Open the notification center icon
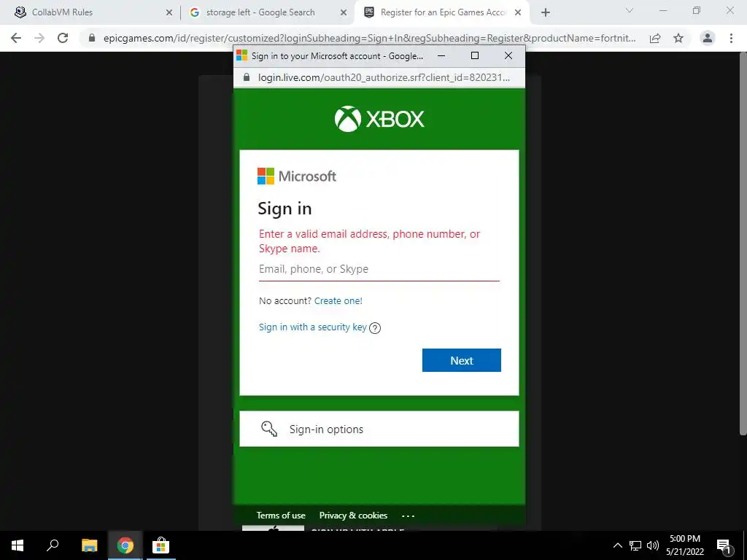This screenshot has height=560, width=747. tap(724, 545)
